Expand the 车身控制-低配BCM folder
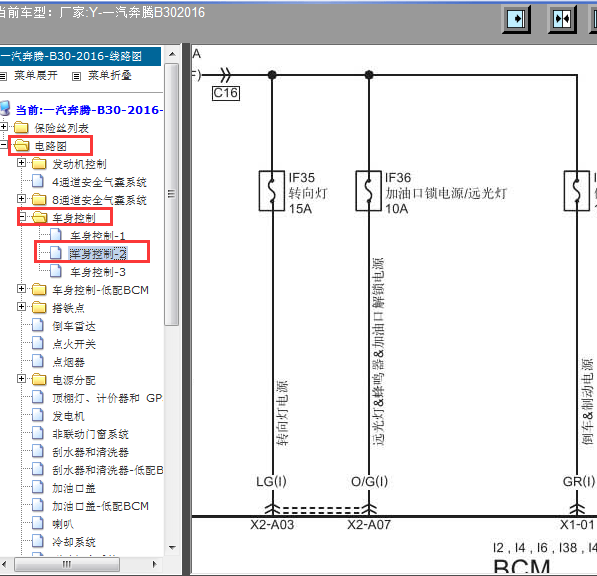This screenshot has width=597, height=576. point(21,289)
